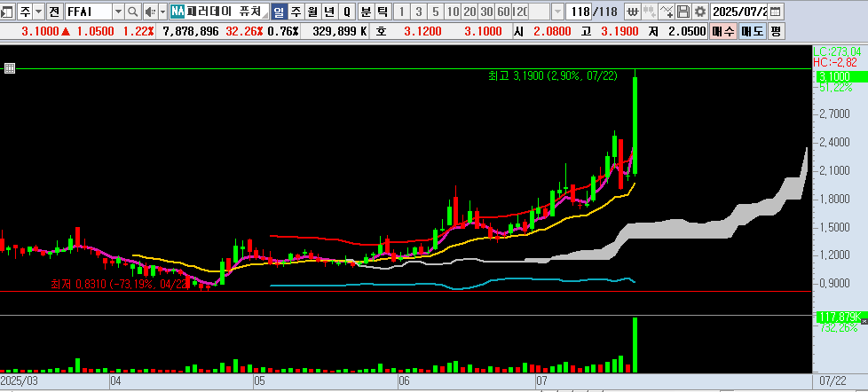Image resolution: width=868 pixels, height=392 pixels.
Task: Select monthly 월 period toggle
Action: [x=312, y=11]
